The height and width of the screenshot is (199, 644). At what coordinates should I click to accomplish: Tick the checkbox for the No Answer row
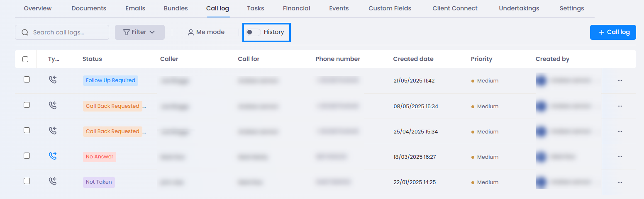[x=27, y=156]
